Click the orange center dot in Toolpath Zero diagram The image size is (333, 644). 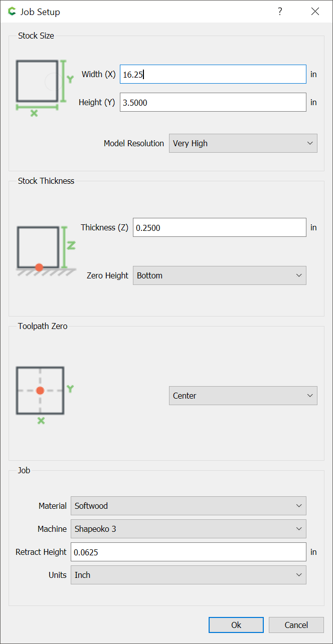pos(40,390)
